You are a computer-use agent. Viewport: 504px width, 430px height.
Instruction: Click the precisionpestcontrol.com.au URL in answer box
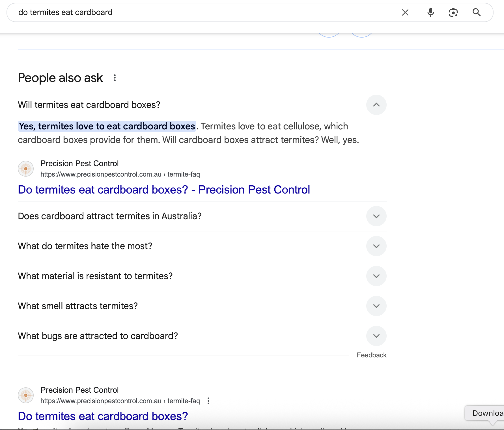[x=120, y=174]
